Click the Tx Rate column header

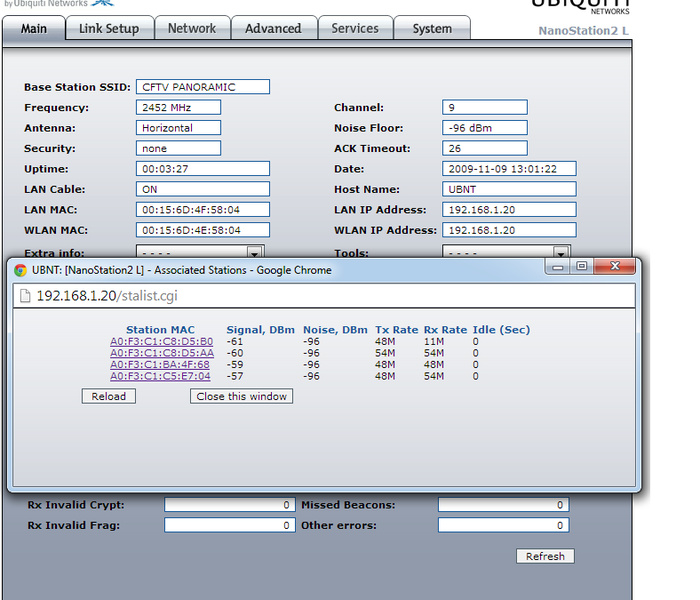396,330
